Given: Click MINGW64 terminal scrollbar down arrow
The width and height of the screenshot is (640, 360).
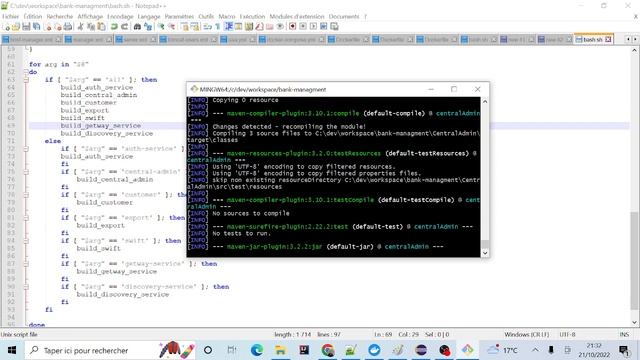Looking at the screenshot, I should [485, 253].
